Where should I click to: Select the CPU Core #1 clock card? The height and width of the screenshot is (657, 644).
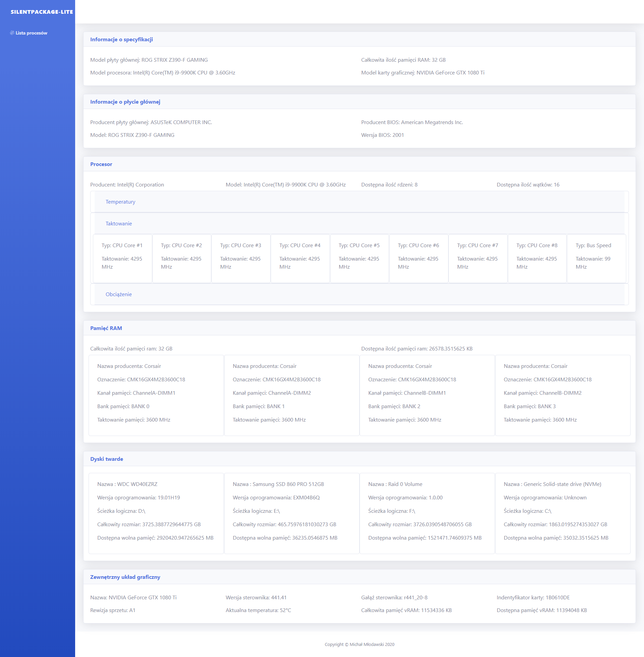(122, 258)
